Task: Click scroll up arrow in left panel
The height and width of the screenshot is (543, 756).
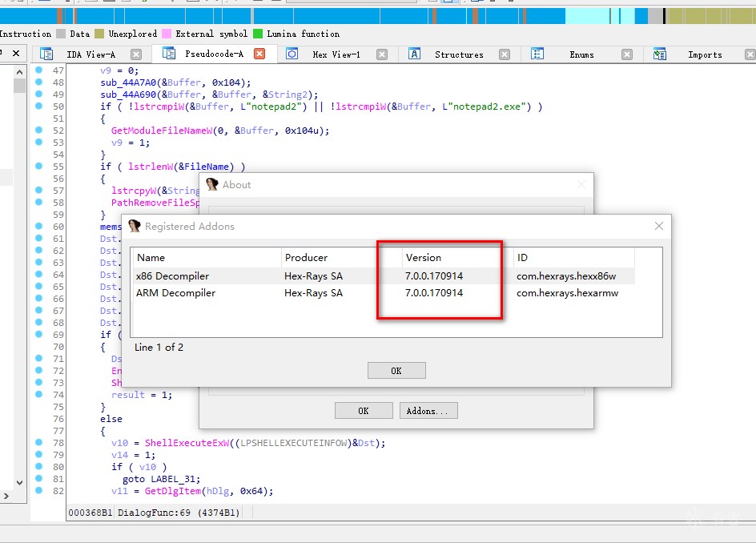Action: 19,72
